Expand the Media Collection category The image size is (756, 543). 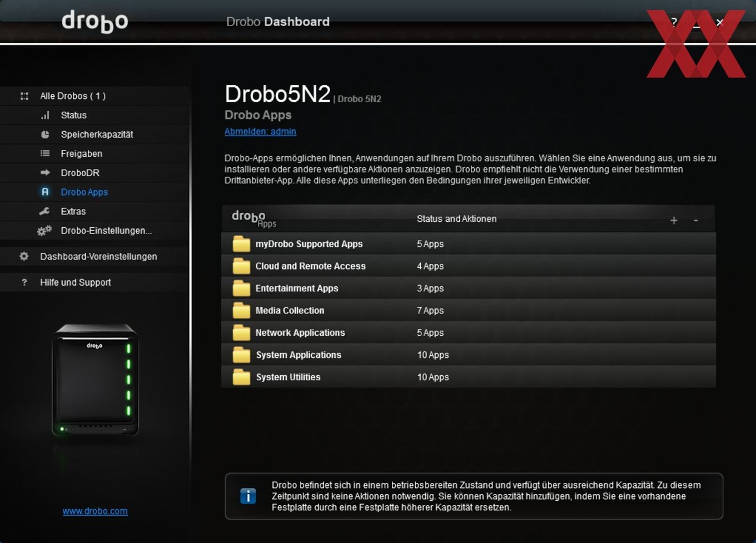[469, 311]
